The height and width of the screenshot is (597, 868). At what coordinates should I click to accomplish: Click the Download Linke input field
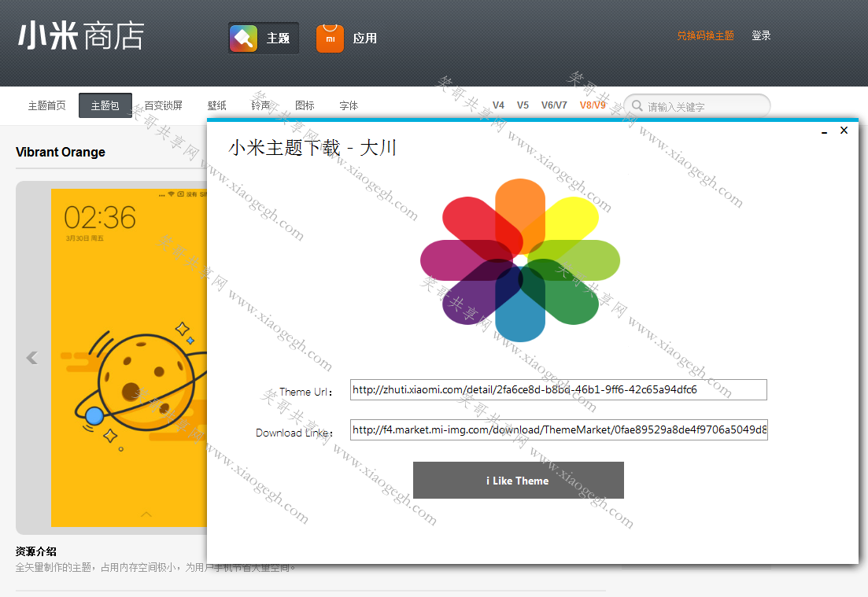point(559,429)
